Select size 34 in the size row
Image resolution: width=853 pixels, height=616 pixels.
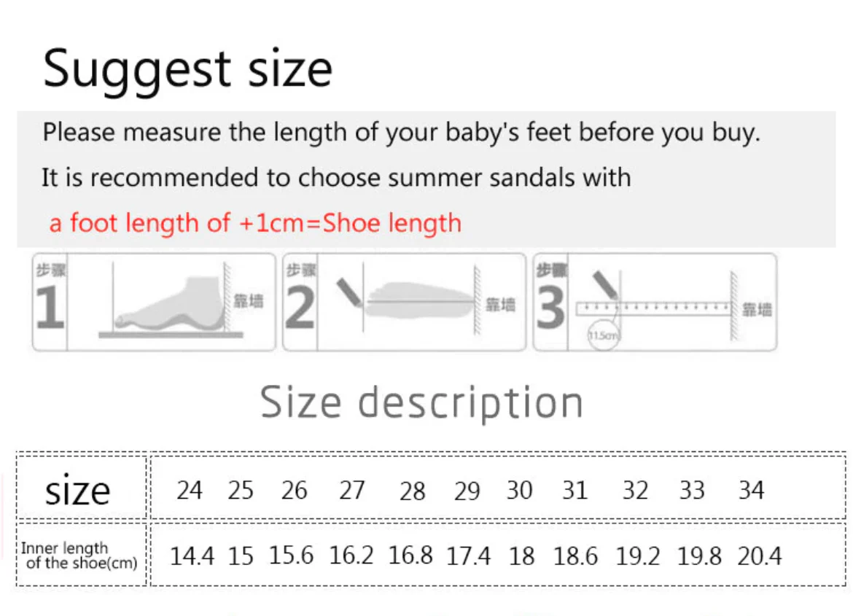click(751, 490)
